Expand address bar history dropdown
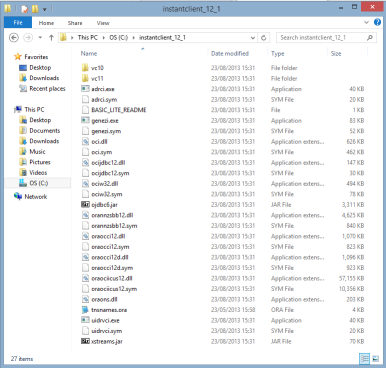This screenshot has width=386, height=368. tap(253, 38)
